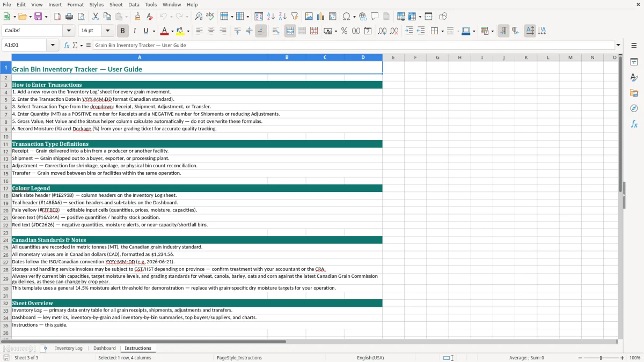Apply AutoFilter funnel icon

295,17
